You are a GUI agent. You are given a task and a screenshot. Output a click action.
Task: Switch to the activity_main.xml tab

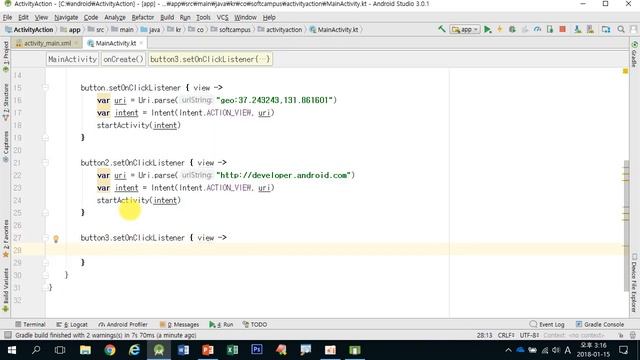(x=47, y=43)
